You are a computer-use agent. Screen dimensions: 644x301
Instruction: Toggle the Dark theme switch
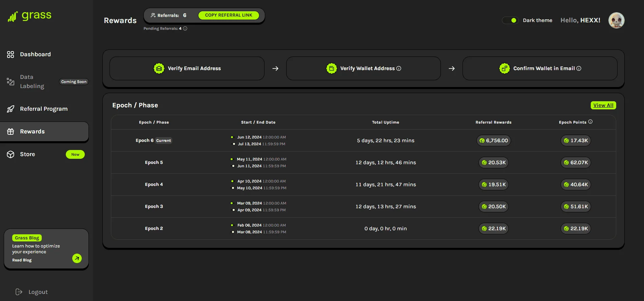click(510, 20)
